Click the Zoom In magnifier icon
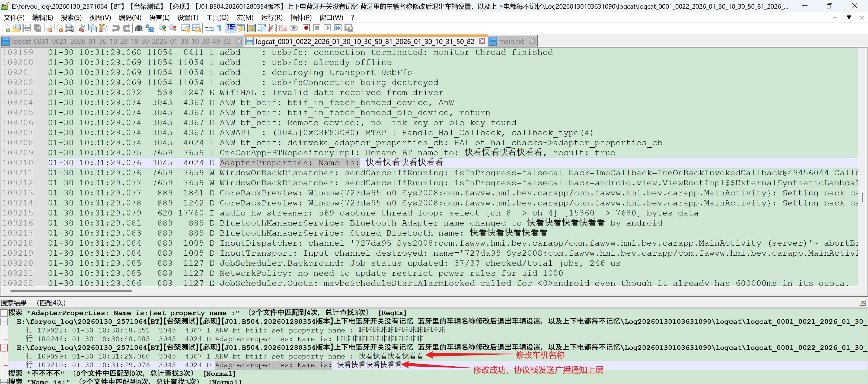The image size is (868, 384). coord(162,28)
